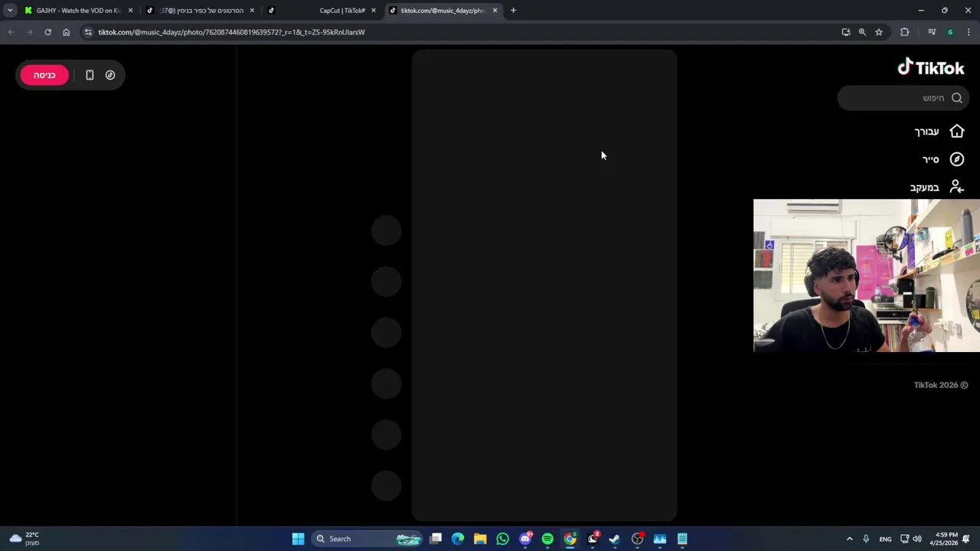Click the TikTok search magnifier icon

tap(956, 98)
